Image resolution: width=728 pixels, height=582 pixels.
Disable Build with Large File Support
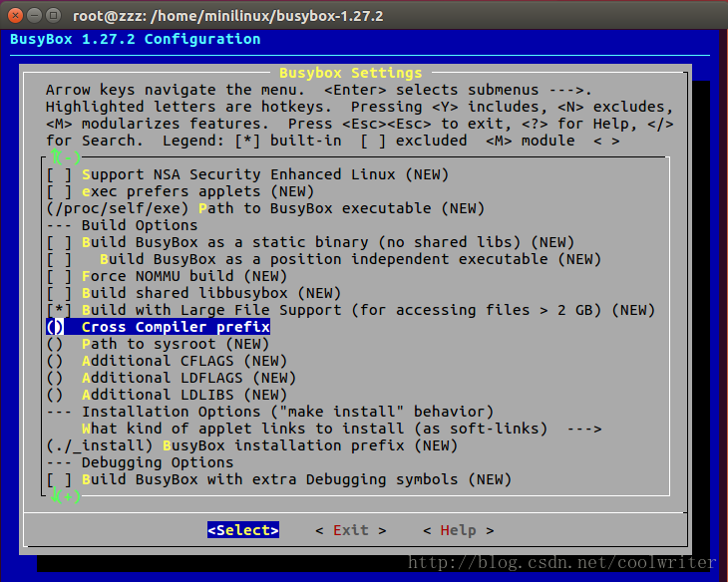[59, 311]
